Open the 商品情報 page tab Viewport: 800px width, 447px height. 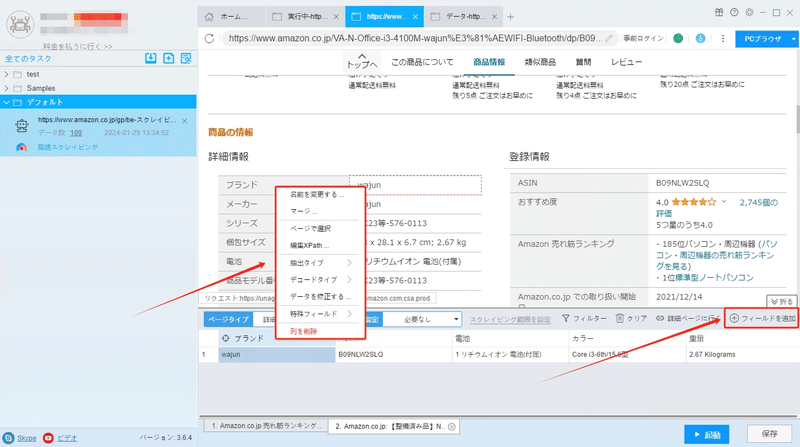click(489, 62)
